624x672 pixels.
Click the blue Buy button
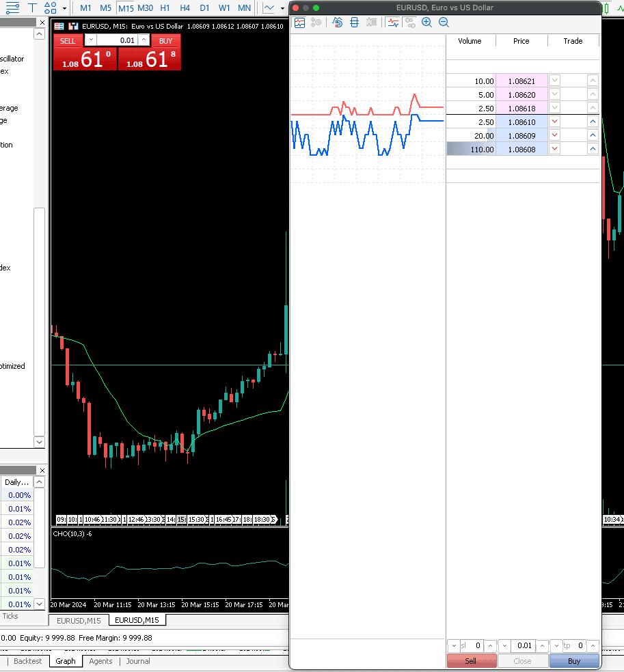(574, 661)
